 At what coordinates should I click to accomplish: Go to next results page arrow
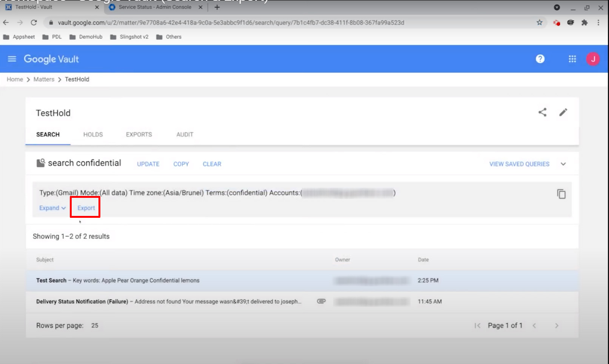557,326
